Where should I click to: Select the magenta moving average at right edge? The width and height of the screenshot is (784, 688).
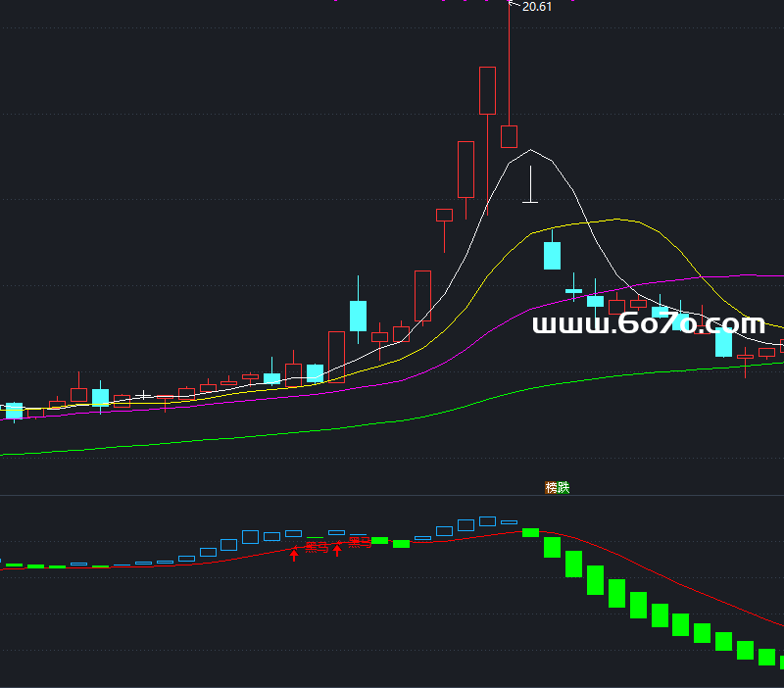[774, 276]
